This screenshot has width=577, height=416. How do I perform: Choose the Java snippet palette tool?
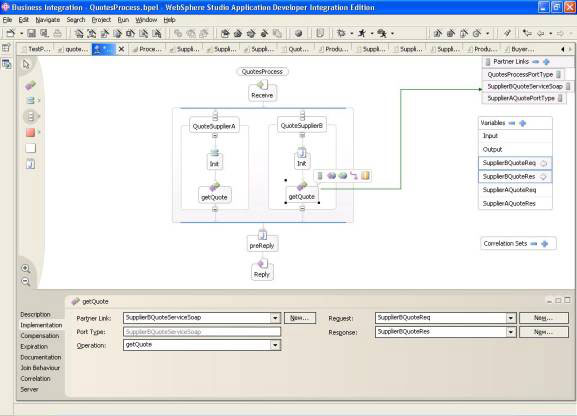point(31,164)
